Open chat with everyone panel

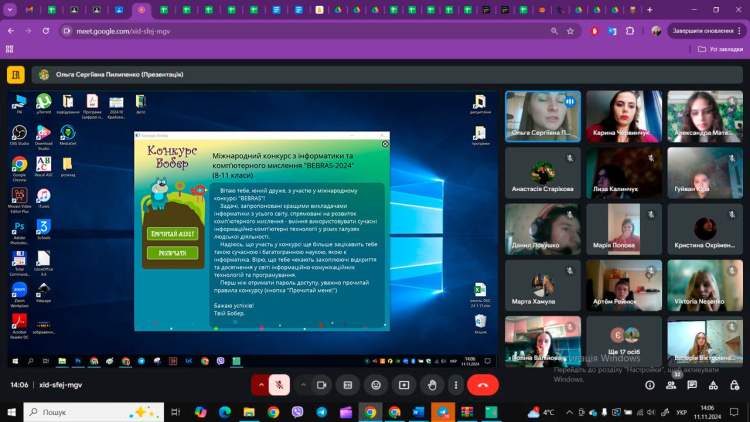pos(691,385)
